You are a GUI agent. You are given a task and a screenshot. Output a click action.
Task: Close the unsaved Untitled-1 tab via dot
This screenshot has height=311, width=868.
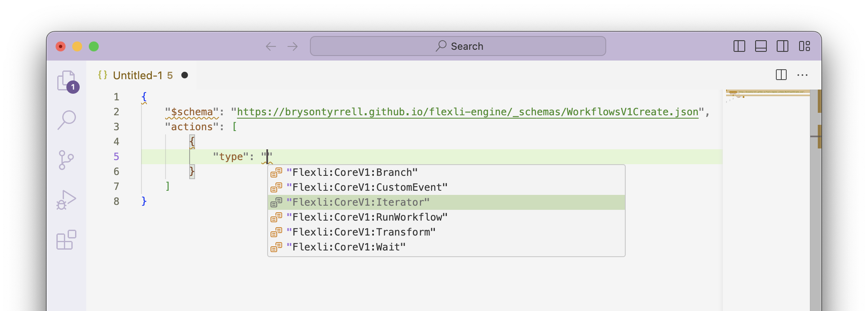point(185,75)
